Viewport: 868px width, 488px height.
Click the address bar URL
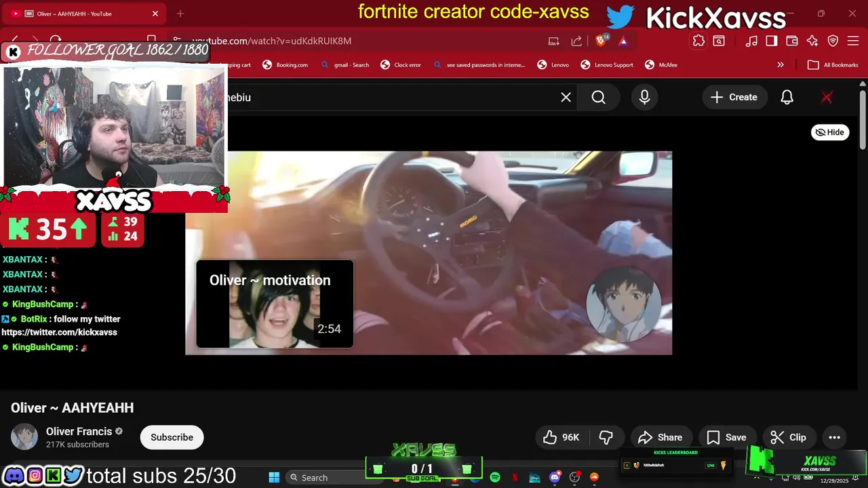tap(271, 41)
